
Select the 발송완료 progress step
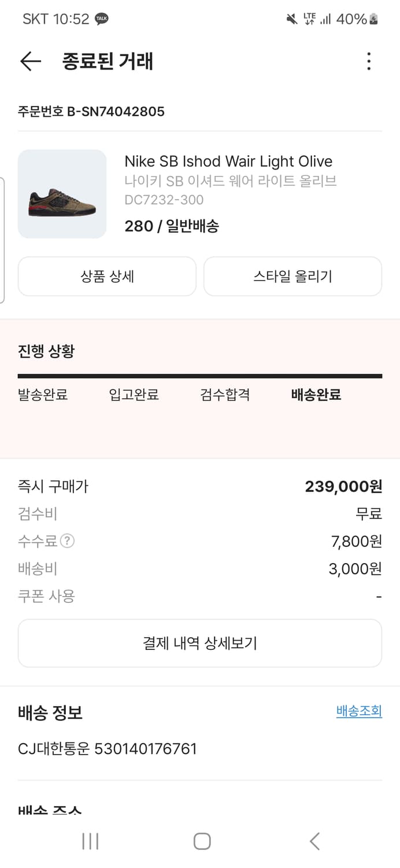(41, 395)
